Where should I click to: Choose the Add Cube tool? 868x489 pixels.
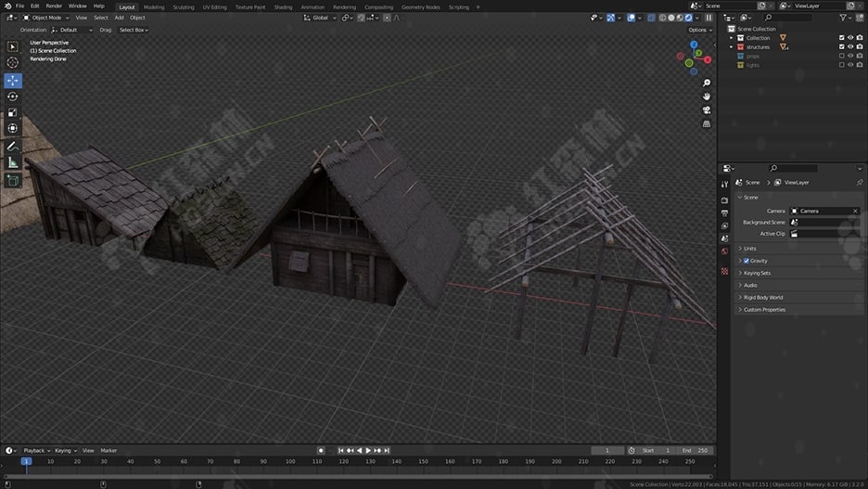[x=13, y=180]
